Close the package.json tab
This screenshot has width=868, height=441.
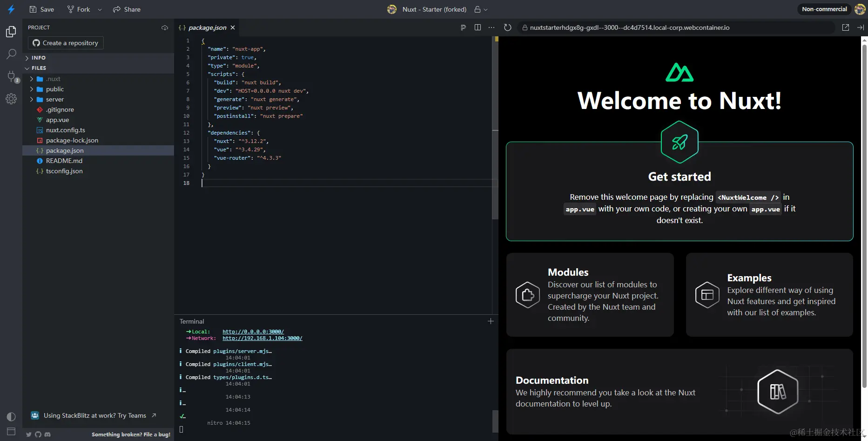[x=233, y=27]
